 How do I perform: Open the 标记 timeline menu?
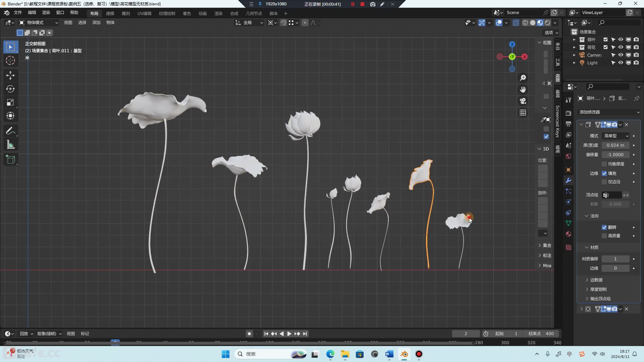tap(85, 334)
